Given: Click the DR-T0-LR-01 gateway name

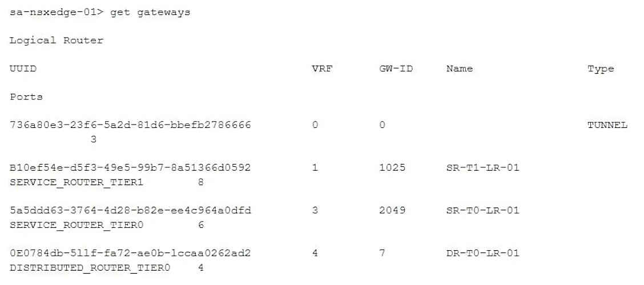Looking at the screenshot, I should (483, 253).
